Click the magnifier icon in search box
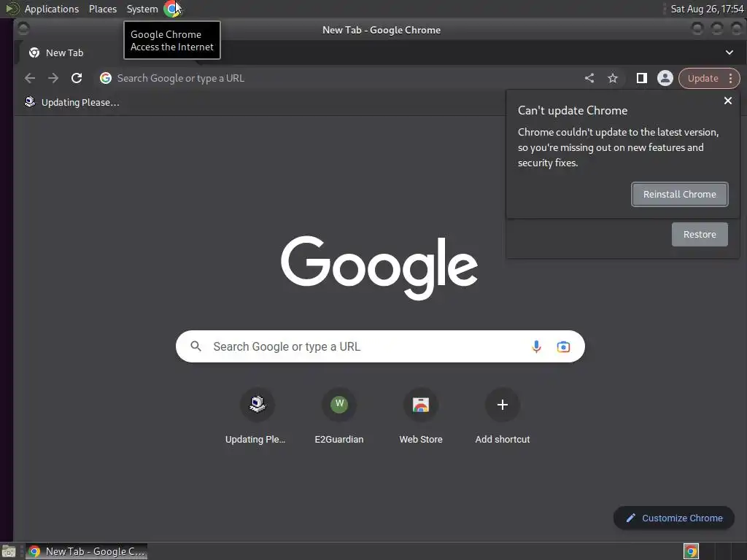 click(196, 346)
